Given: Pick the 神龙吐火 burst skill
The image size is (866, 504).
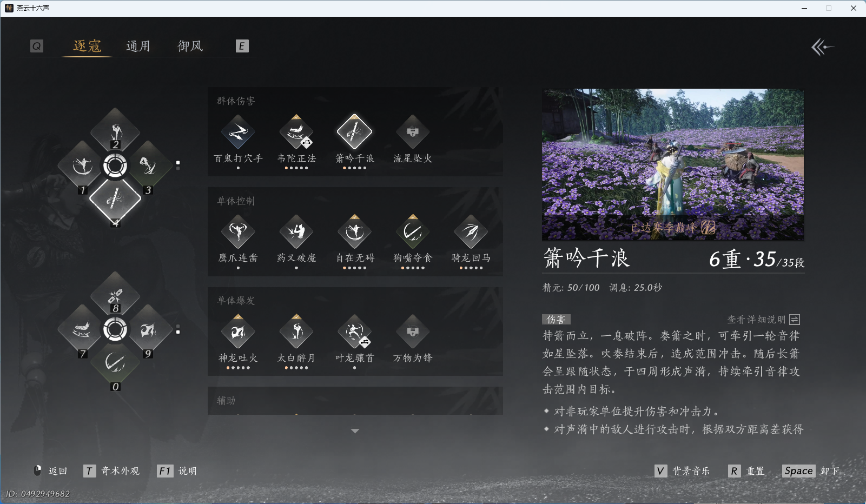Looking at the screenshot, I should (x=238, y=331).
